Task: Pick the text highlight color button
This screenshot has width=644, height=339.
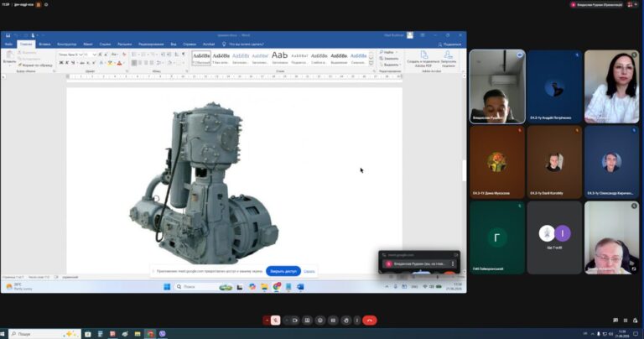Action: 110,62
